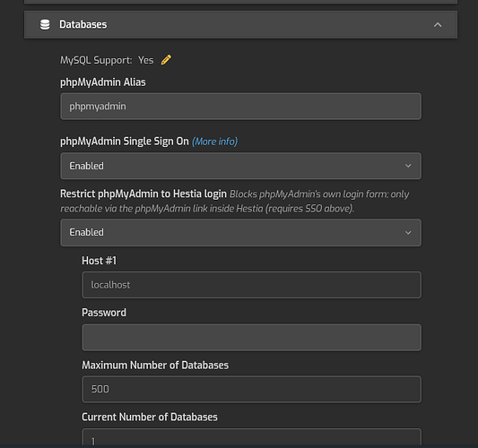478x448 pixels.
Task: Click the Host #1 localhost field
Action: tap(251, 285)
